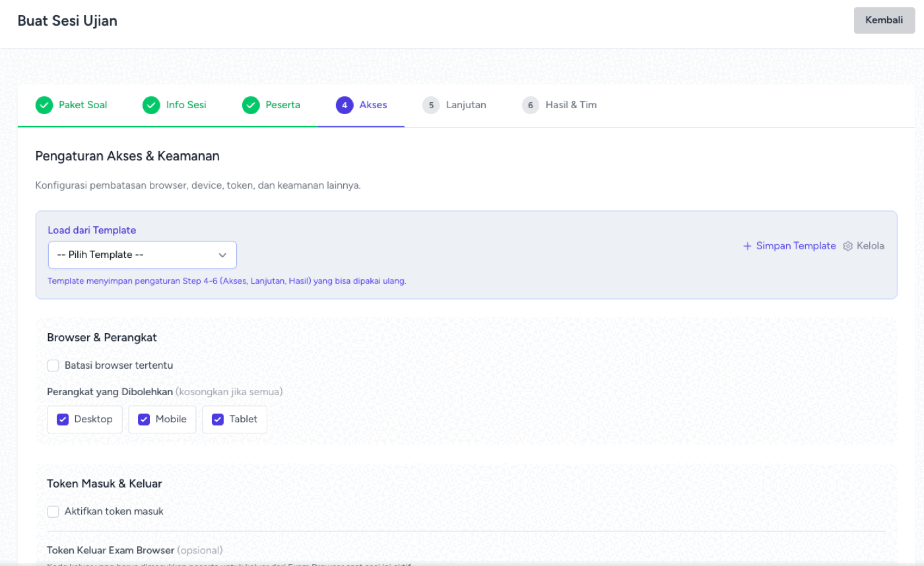
Task: Open the Pilih Template dropdown
Action: [x=143, y=255]
